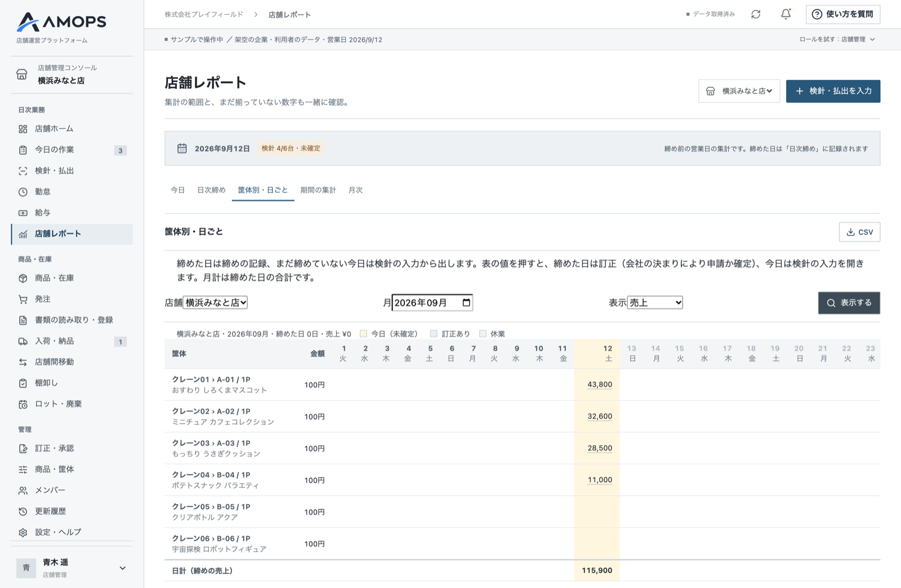Viewport: 901px width, 588px height.
Task: Click the refresh data icon in header
Action: tap(756, 15)
